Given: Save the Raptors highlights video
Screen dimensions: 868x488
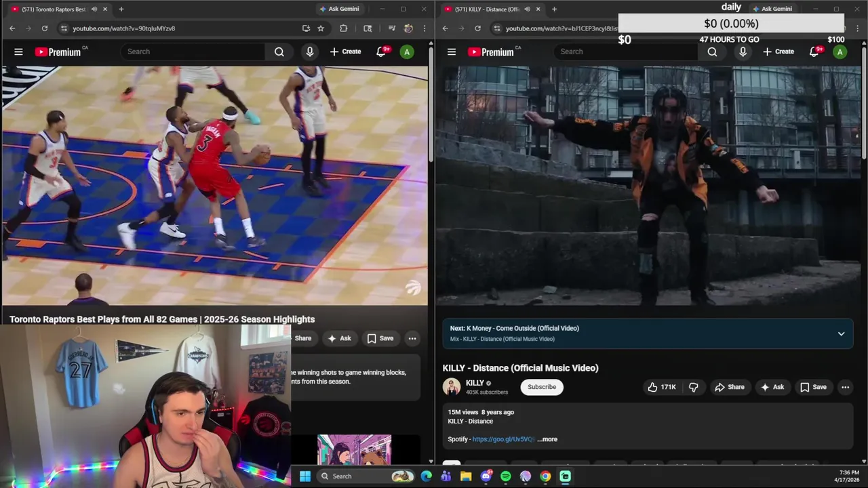Looking at the screenshot, I should click(380, 338).
